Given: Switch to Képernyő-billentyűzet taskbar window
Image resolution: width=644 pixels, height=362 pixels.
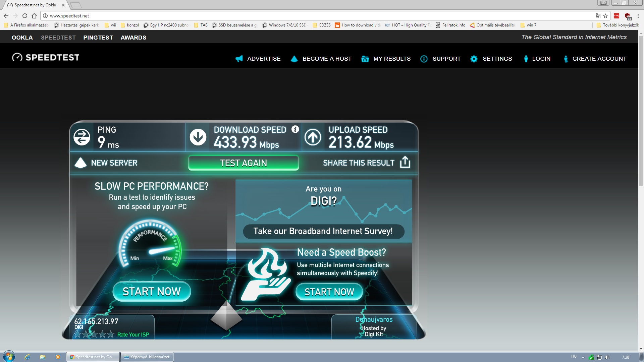Looking at the screenshot, I should click(x=147, y=357).
